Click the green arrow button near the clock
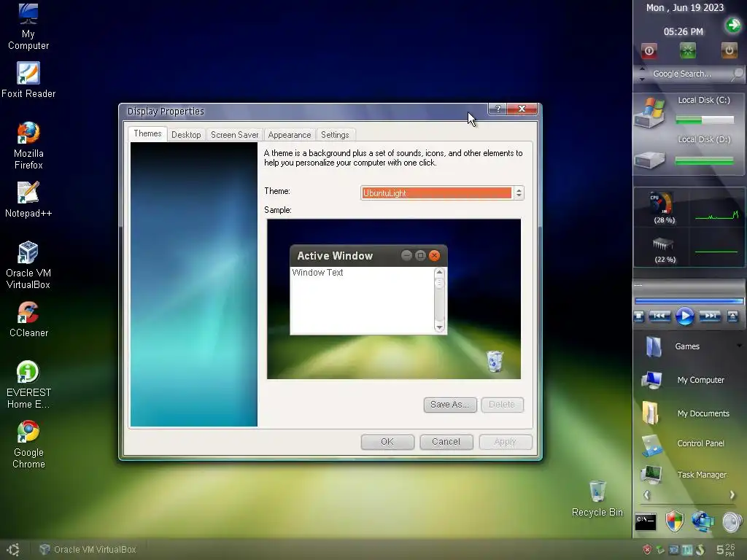 pos(732,25)
